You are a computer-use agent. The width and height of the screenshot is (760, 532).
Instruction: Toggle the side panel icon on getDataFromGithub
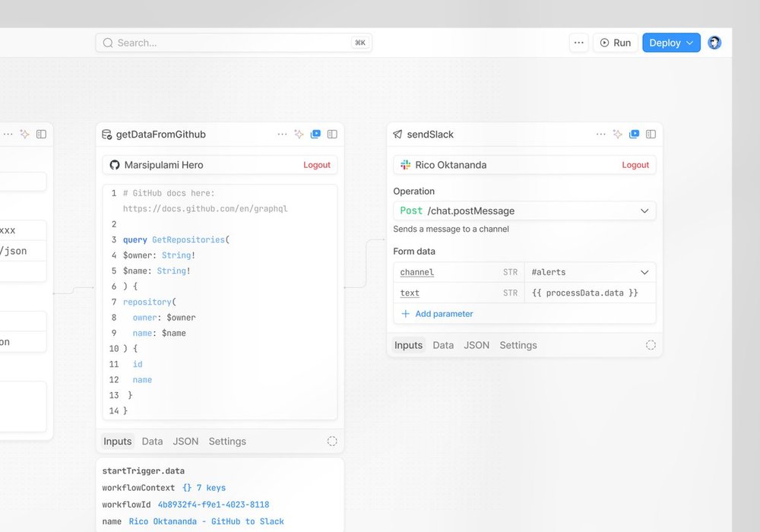pyautogui.click(x=332, y=135)
